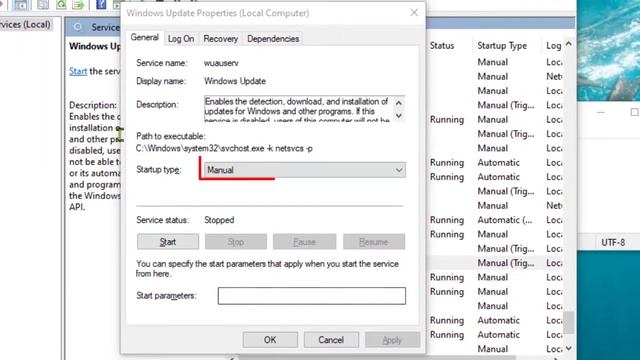Open the blue Help toolbar icon

point(101,4)
